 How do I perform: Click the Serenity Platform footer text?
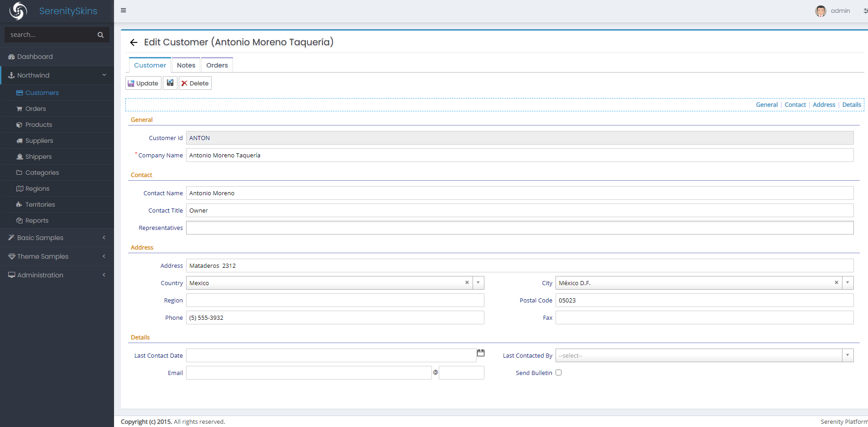click(844, 422)
